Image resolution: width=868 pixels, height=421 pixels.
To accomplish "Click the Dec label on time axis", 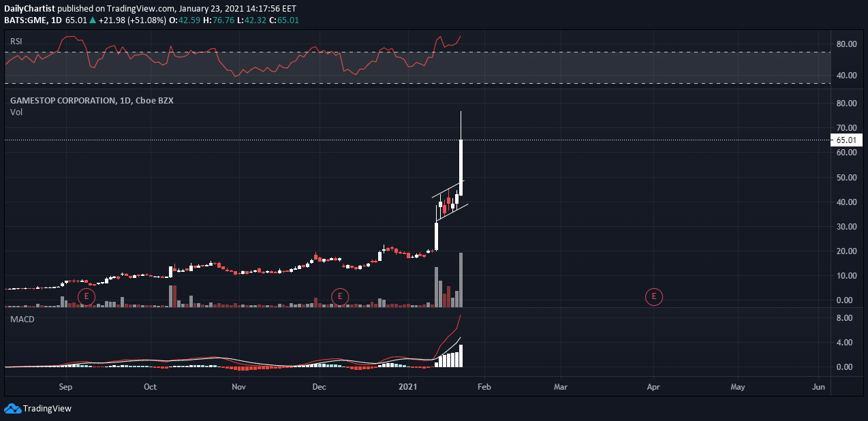I will (x=319, y=387).
